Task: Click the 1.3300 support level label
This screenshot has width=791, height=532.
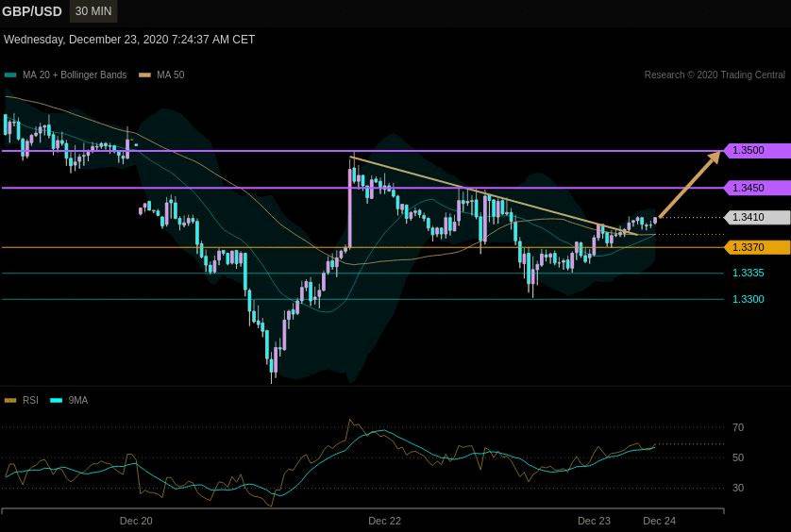Action: 749,299
